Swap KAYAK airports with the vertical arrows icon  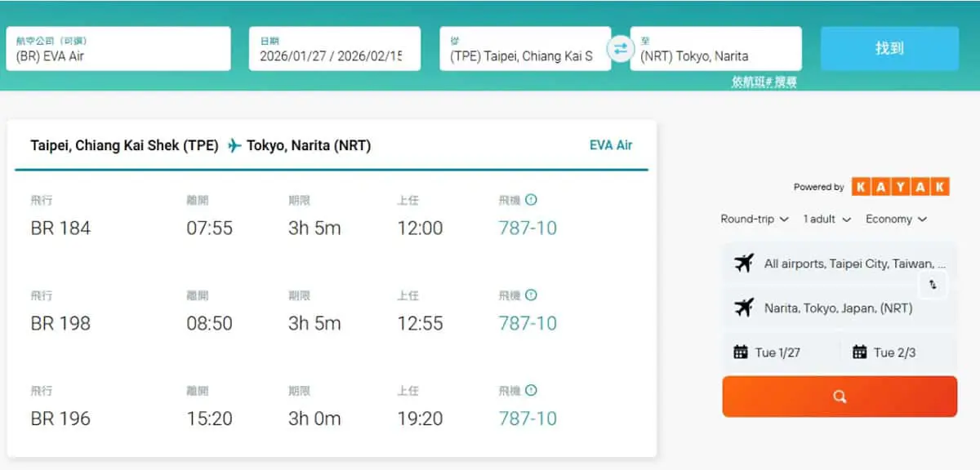tap(933, 285)
